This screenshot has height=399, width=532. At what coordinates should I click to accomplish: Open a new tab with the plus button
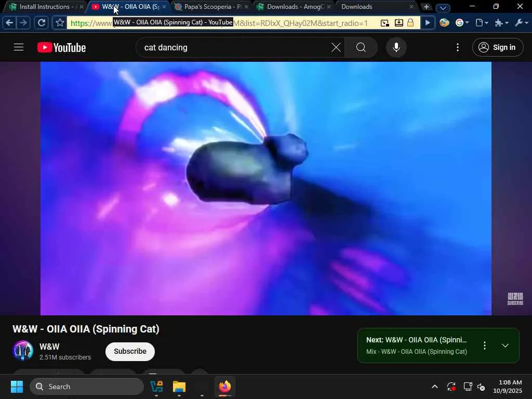coord(426,7)
